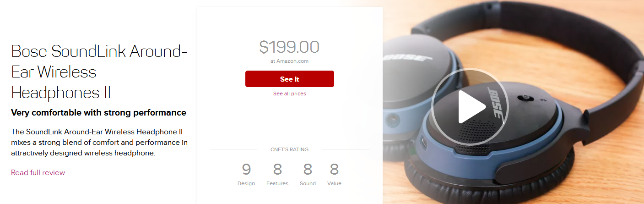Image resolution: width=644 pixels, height=204 pixels.
Task: Open the See all prices link
Action: [290, 94]
